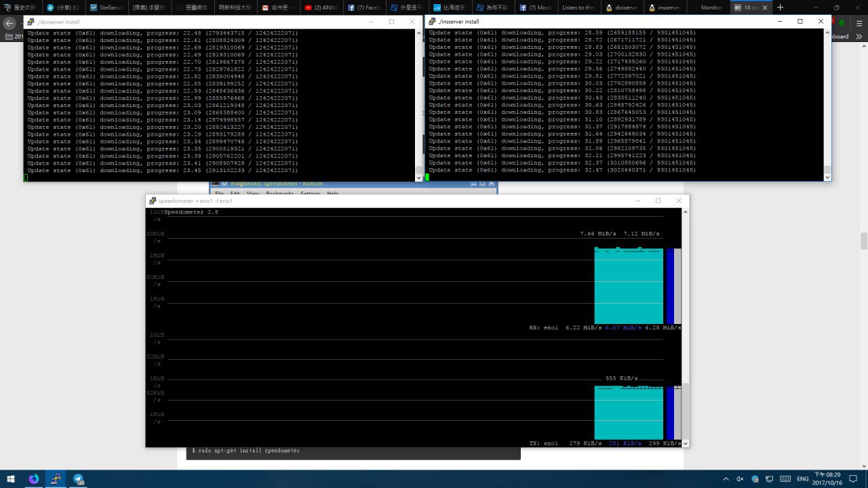
Task: Open a new browser tab
Action: (780, 7)
